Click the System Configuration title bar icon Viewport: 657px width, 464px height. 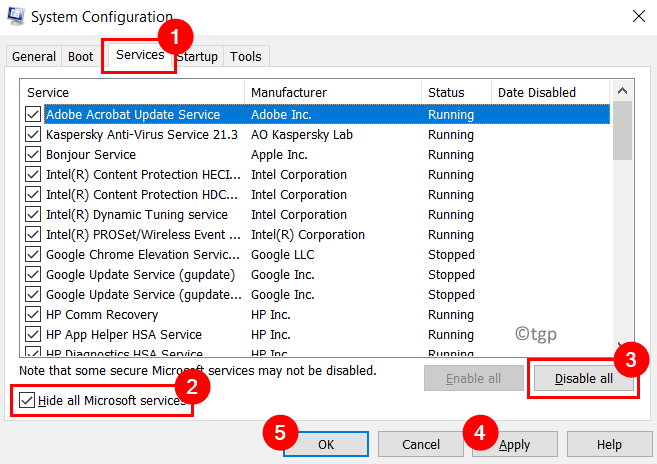click(16, 16)
